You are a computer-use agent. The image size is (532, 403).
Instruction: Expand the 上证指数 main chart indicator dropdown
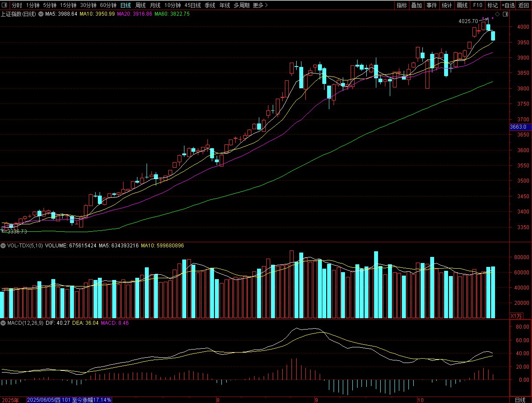[x=42, y=14]
